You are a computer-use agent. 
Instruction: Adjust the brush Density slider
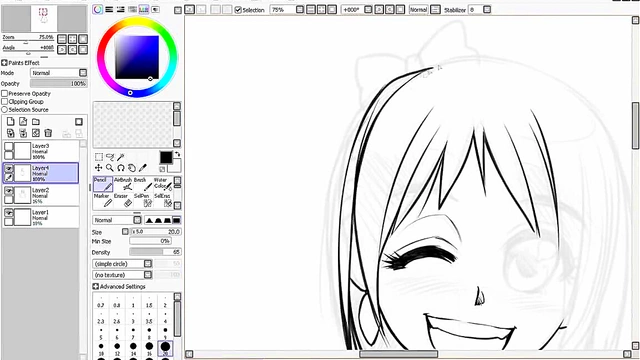156,252
